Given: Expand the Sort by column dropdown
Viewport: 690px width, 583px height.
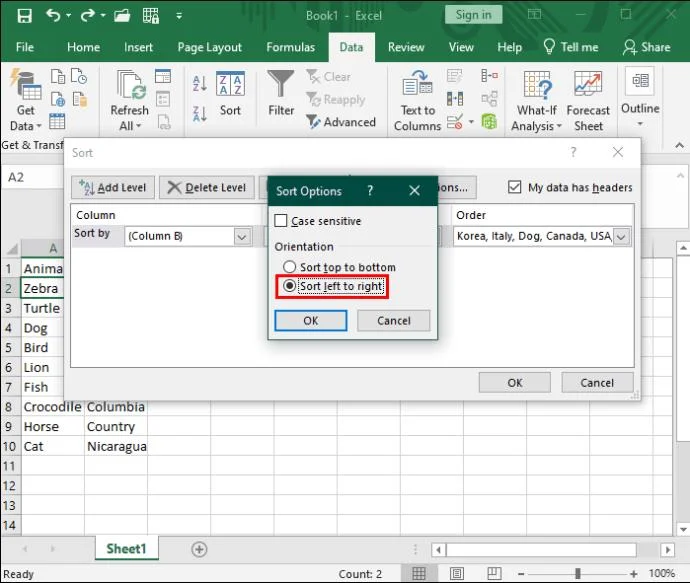Looking at the screenshot, I should click(x=242, y=237).
